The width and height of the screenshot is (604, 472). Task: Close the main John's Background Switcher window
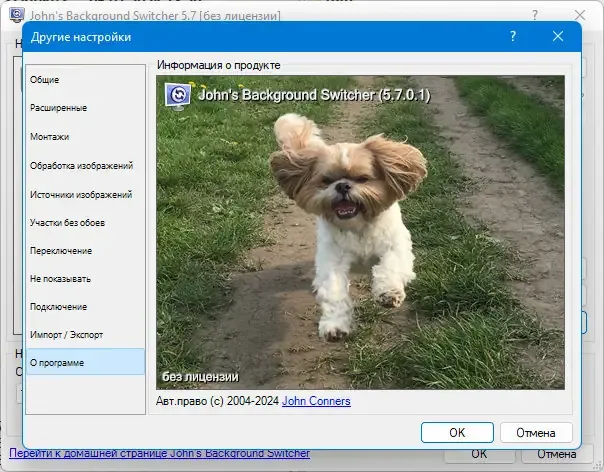(x=580, y=15)
